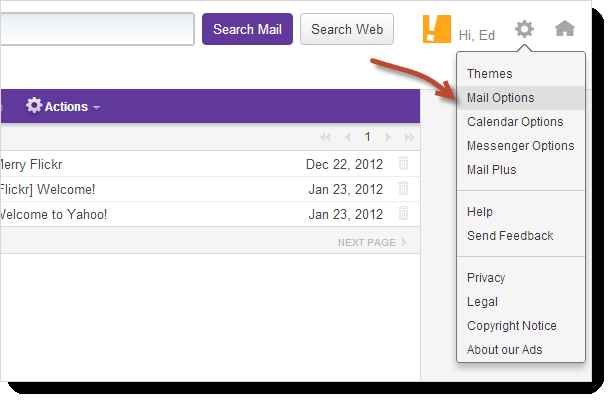Go to Yahoo home via house icon
The width and height of the screenshot is (612, 402).
(565, 28)
